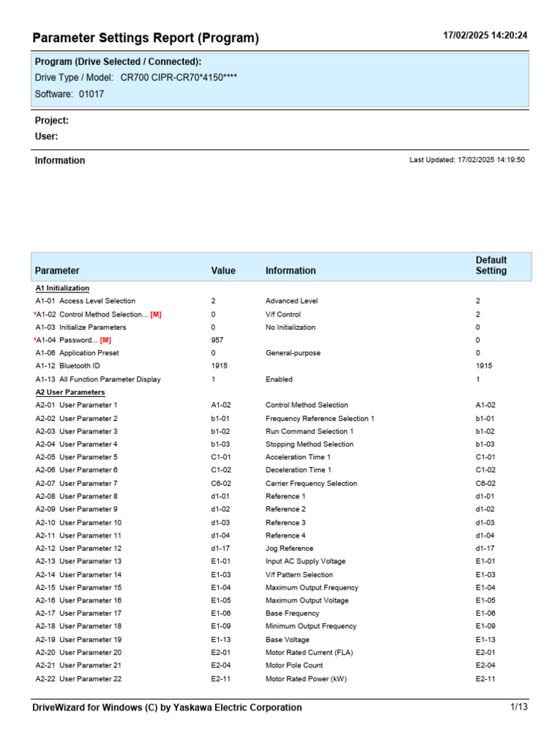Click the 'V/f Control' information cell
The height and width of the screenshot is (747, 560).
pyautogui.click(x=283, y=314)
